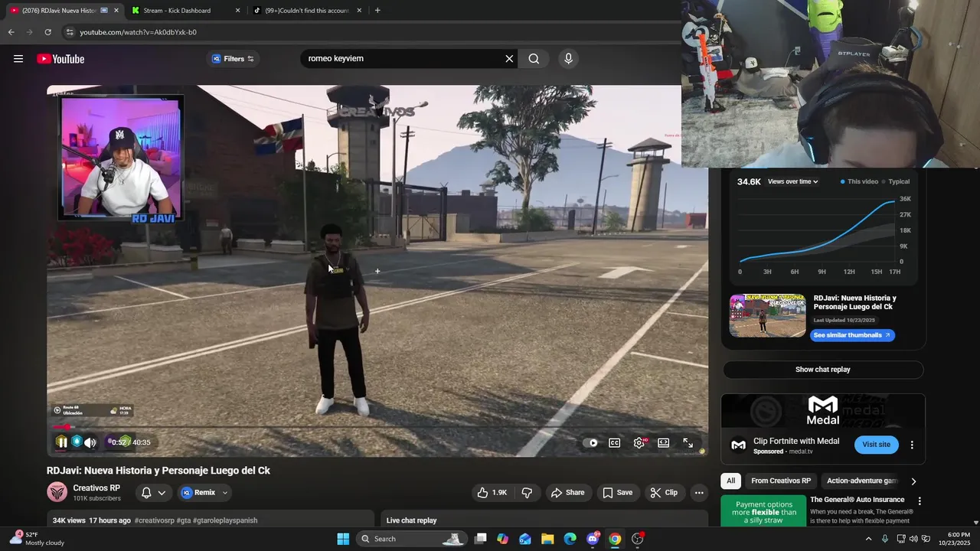Open Windows Start menu
This screenshot has width=980, height=551.
343,539
